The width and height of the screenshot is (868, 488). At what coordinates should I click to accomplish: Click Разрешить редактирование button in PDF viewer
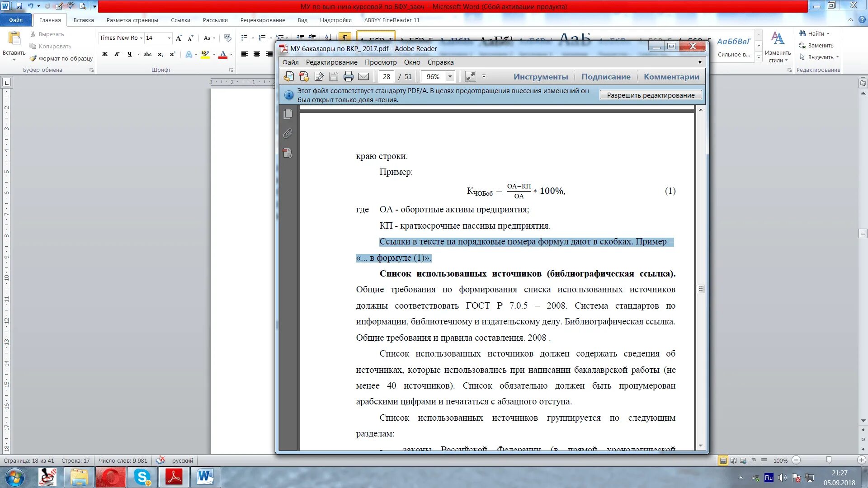pyautogui.click(x=651, y=95)
